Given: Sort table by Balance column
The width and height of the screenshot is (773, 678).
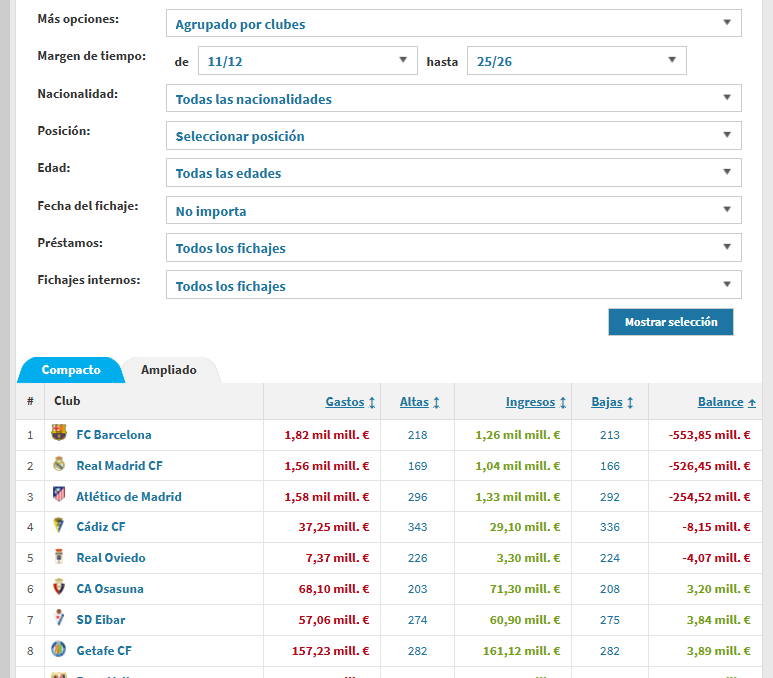Looking at the screenshot, I should click(720, 402).
